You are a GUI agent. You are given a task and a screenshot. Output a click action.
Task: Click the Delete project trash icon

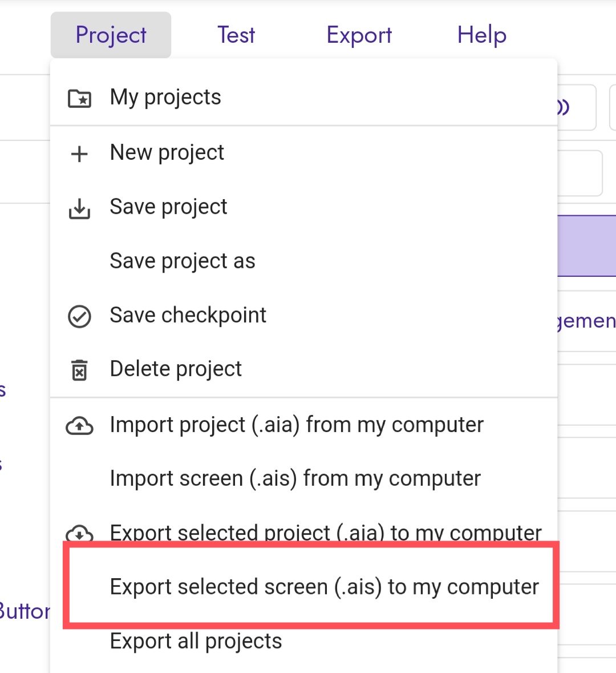[79, 370]
